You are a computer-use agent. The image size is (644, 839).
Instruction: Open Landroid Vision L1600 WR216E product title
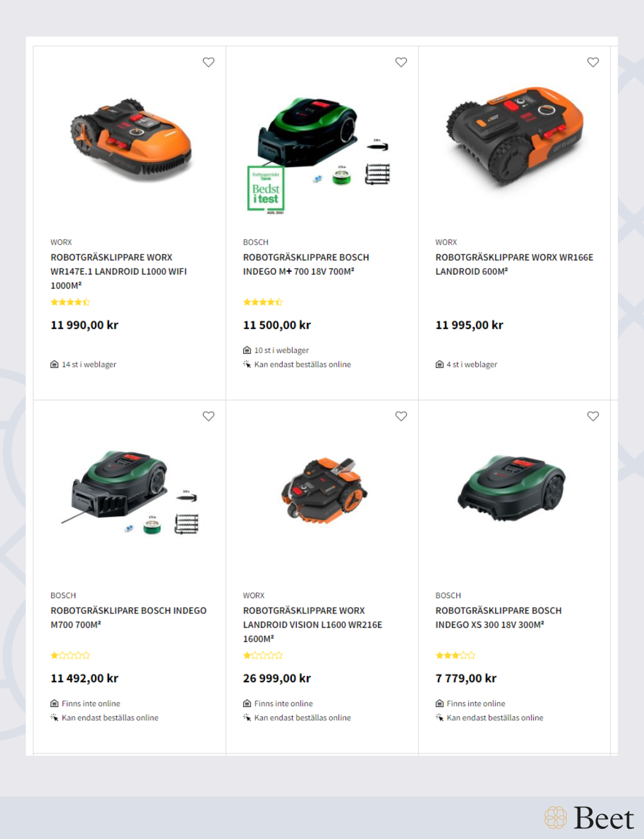pyautogui.click(x=312, y=625)
